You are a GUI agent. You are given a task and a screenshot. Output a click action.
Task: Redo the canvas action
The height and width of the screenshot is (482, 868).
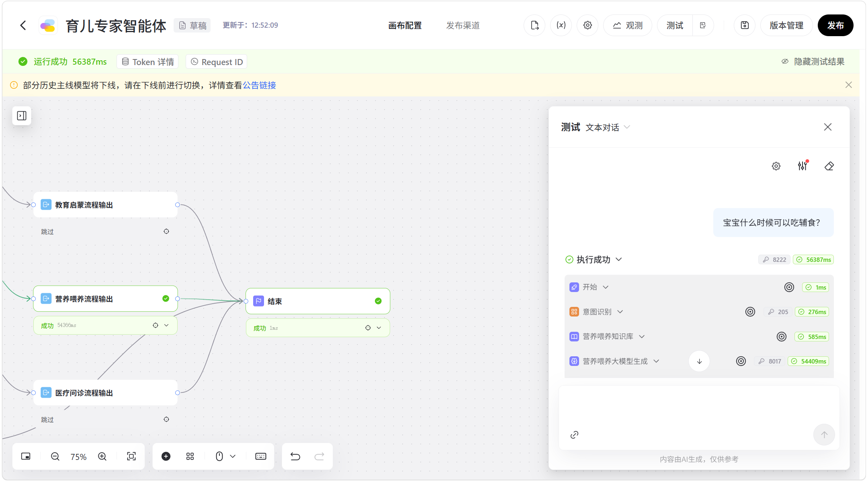pyautogui.click(x=319, y=456)
